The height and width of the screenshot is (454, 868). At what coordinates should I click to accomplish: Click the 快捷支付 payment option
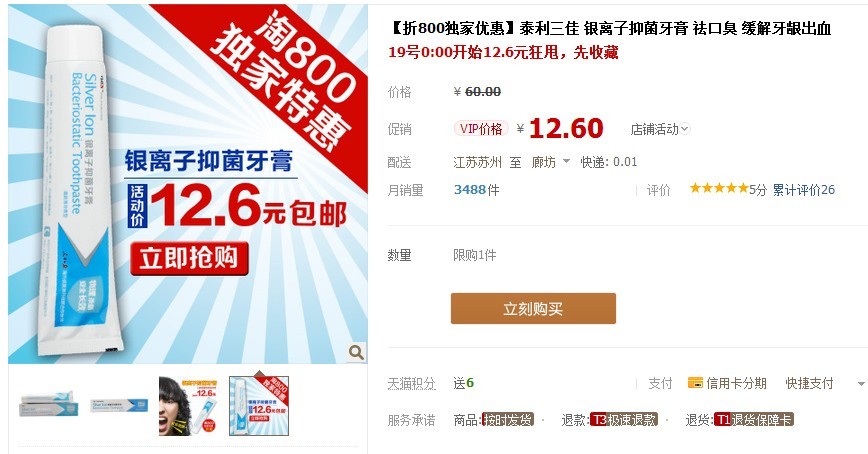point(809,383)
